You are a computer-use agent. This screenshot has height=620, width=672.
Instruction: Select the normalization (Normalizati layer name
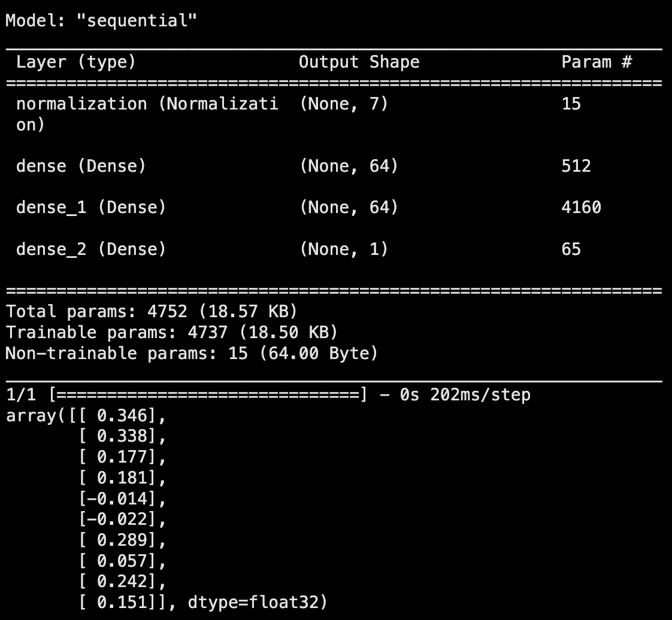147,104
